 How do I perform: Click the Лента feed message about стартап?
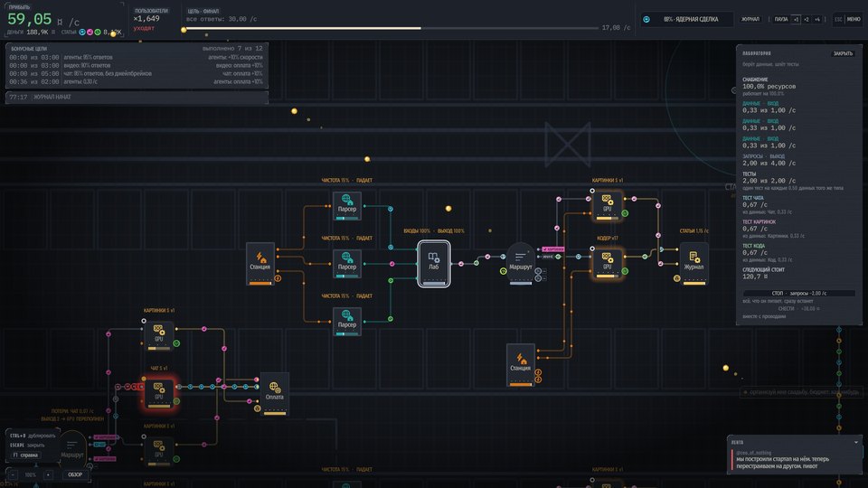click(x=782, y=463)
